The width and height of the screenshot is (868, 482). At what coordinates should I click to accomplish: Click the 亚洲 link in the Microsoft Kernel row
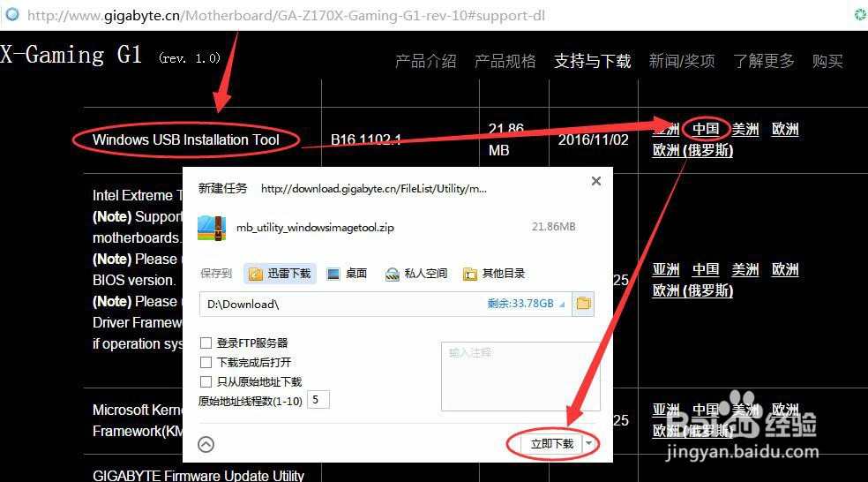(666, 410)
